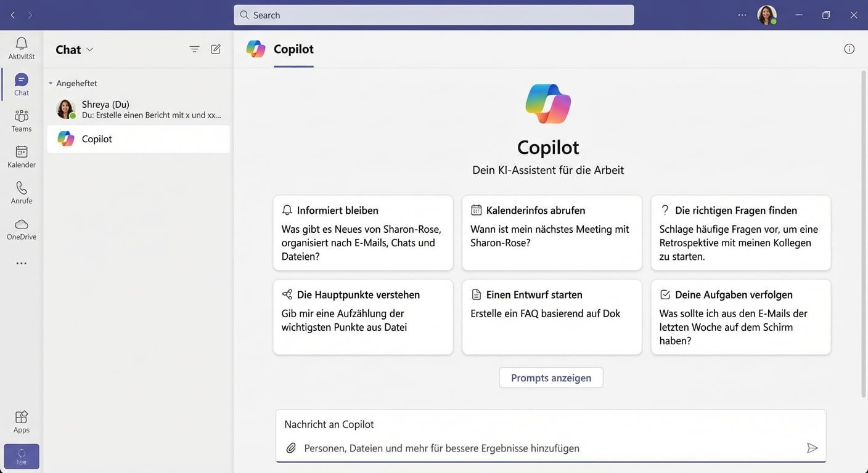This screenshot has height=473, width=868.
Task: Open Copilot info via the info icon
Action: (x=849, y=49)
